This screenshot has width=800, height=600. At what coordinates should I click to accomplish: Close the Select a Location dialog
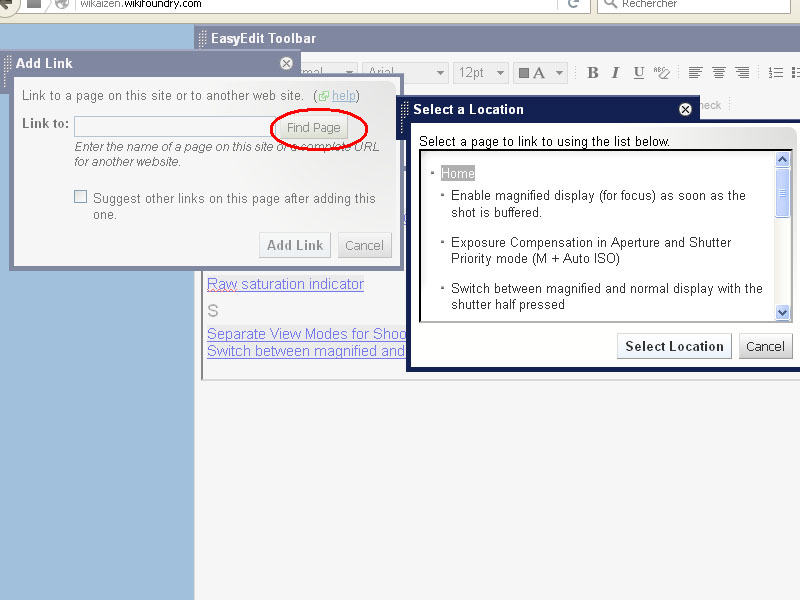685,109
